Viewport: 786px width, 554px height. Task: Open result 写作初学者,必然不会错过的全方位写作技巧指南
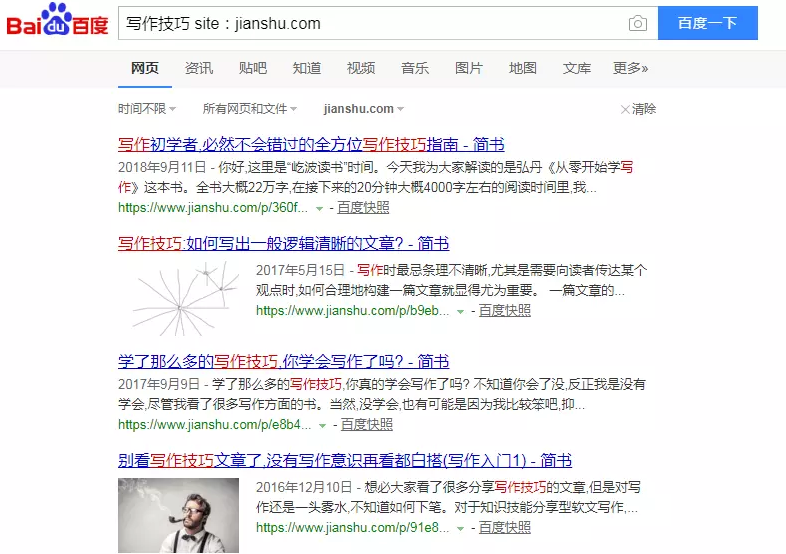point(311,144)
